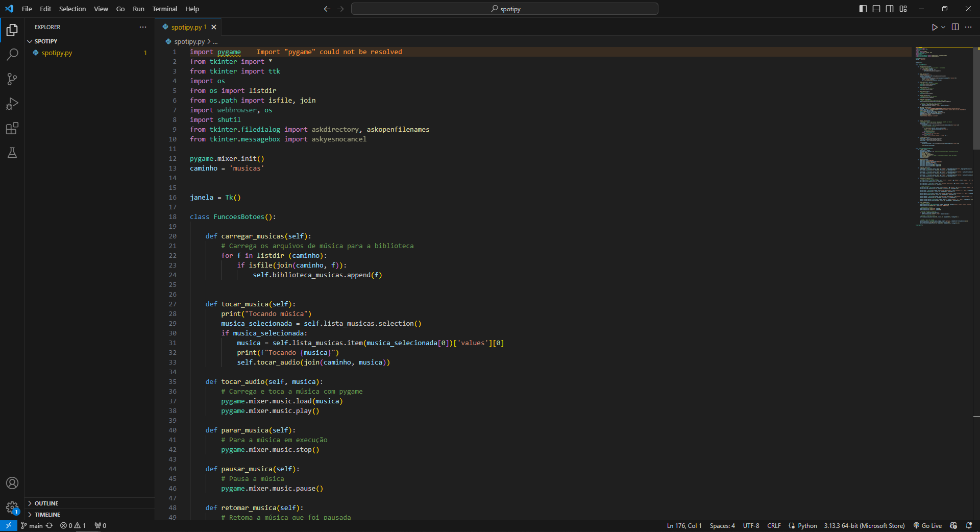Open the Selection menu
This screenshot has width=980, height=532.
[x=72, y=9]
